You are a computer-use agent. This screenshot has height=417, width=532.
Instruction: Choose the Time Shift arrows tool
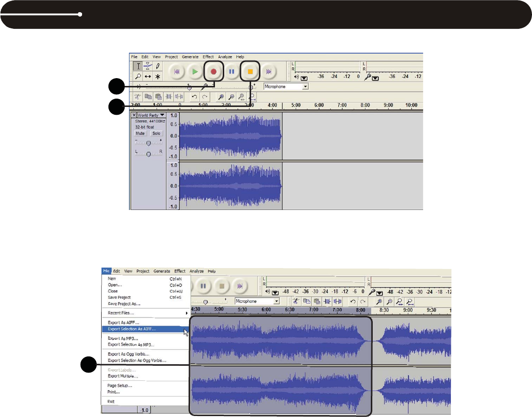click(x=148, y=77)
